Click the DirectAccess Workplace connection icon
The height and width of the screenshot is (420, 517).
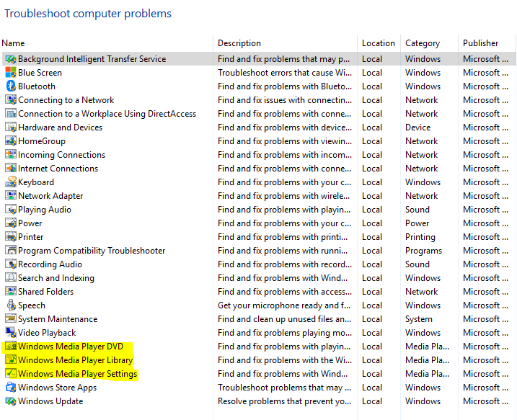pyautogui.click(x=11, y=114)
